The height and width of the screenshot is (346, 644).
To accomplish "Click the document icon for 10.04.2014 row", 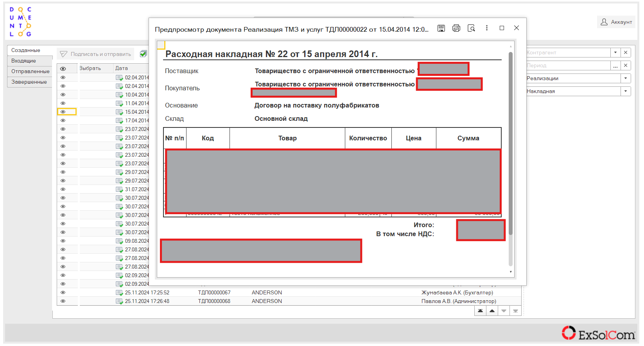I will 119,95.
